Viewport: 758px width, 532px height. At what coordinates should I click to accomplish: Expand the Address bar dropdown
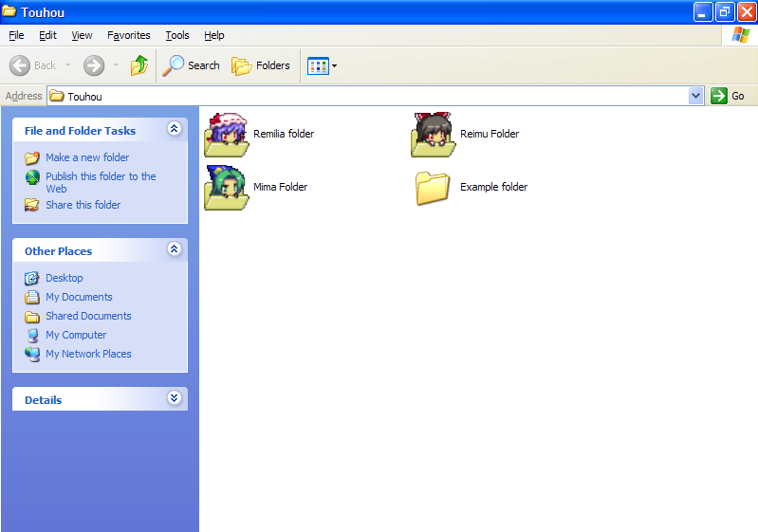pyautogui.click(x=695, y=96)
